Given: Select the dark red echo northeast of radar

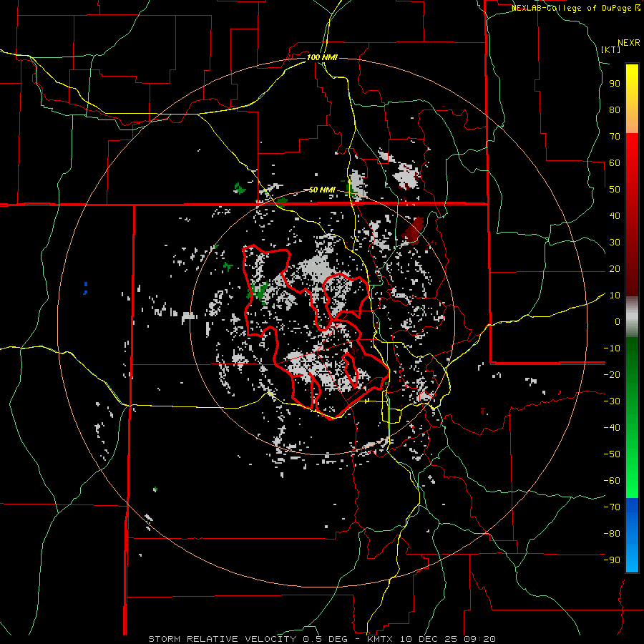Looking at the screenshot, I should [x=413, y=229].
